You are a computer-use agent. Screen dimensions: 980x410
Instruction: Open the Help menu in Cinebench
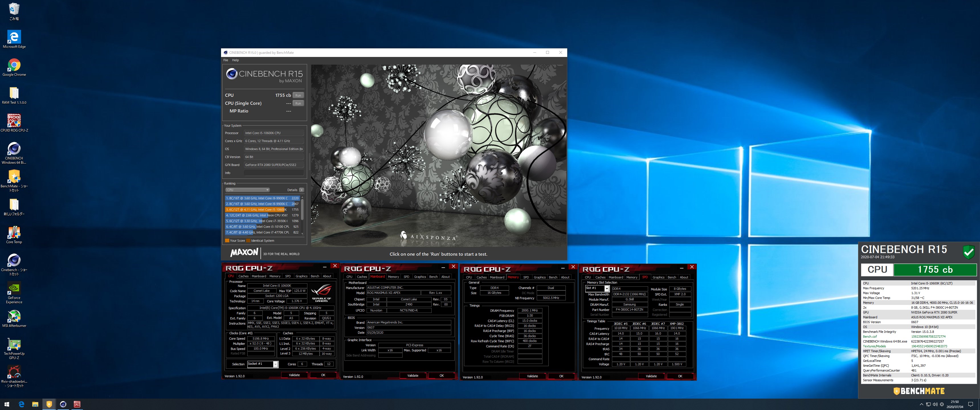pos(236,60)
